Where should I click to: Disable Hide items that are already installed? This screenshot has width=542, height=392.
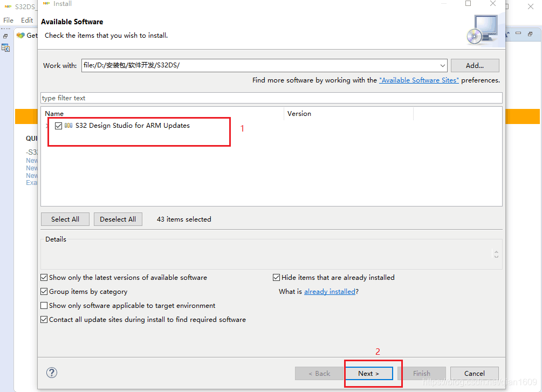277,278
